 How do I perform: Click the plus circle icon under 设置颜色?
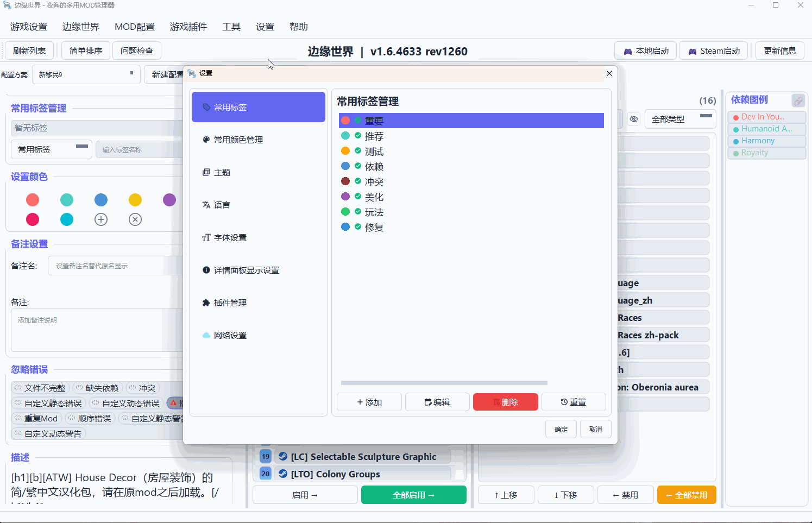[x=101, y=219]
